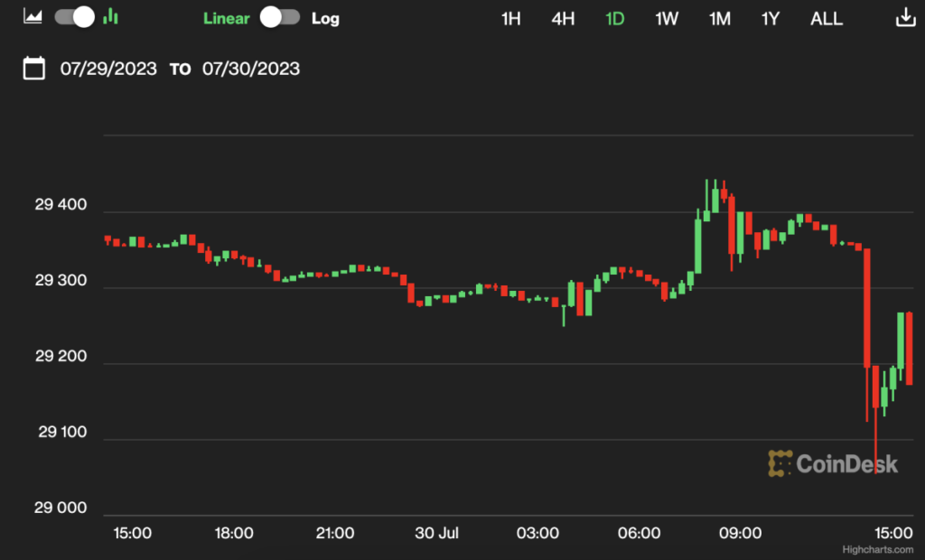Select the 1H timeframe
Screen dimensions: 925x560
[510, 18]
